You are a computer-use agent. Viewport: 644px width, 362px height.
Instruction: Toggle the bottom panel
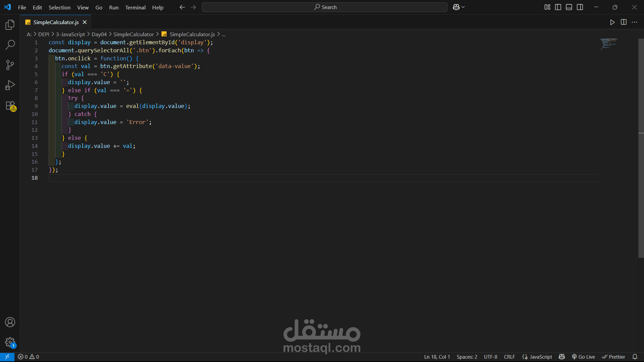click(x=569, y=7)
